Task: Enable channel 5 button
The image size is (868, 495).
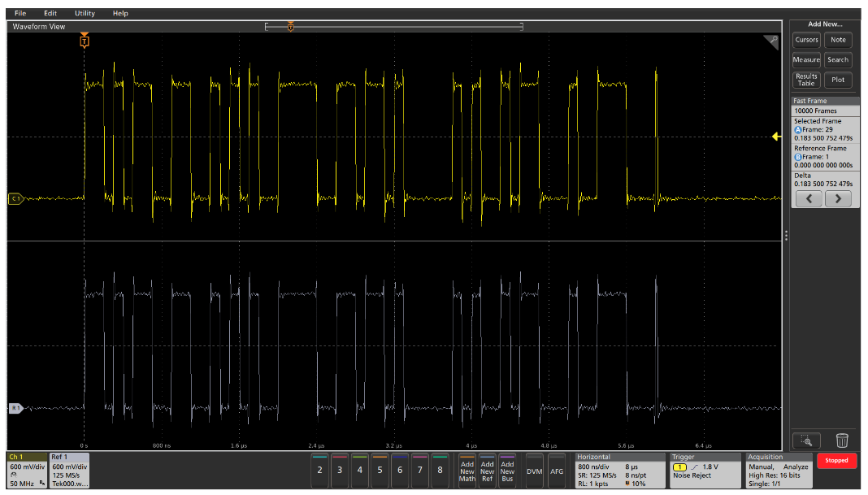Action: 380,470
